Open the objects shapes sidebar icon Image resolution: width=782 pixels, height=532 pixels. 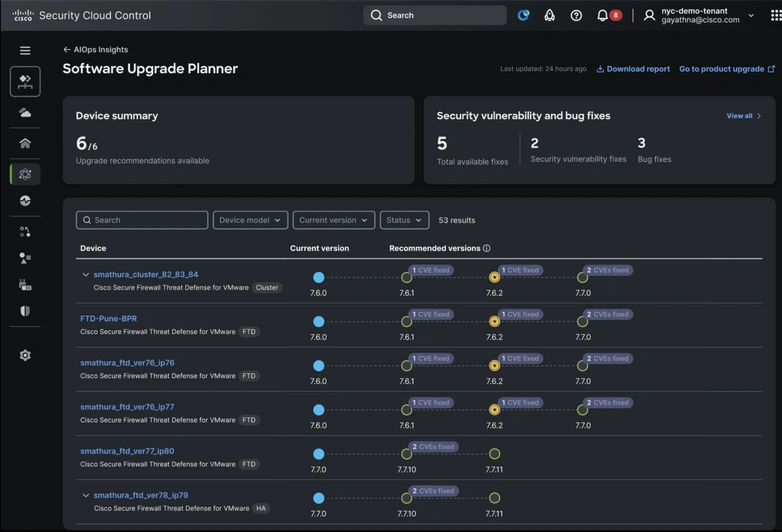coord(25,258)
